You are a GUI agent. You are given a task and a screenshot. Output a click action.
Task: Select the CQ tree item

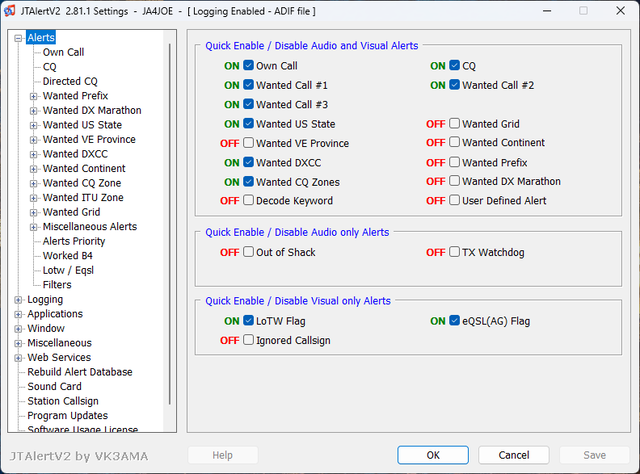coord(49,67)
